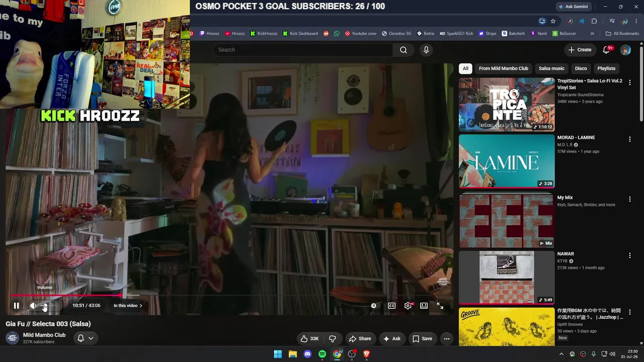This screenshot has width=644, height=362.
Task: Open the TropiStories Salsa Lo-Fi video thumbnail
Action: 507,105
